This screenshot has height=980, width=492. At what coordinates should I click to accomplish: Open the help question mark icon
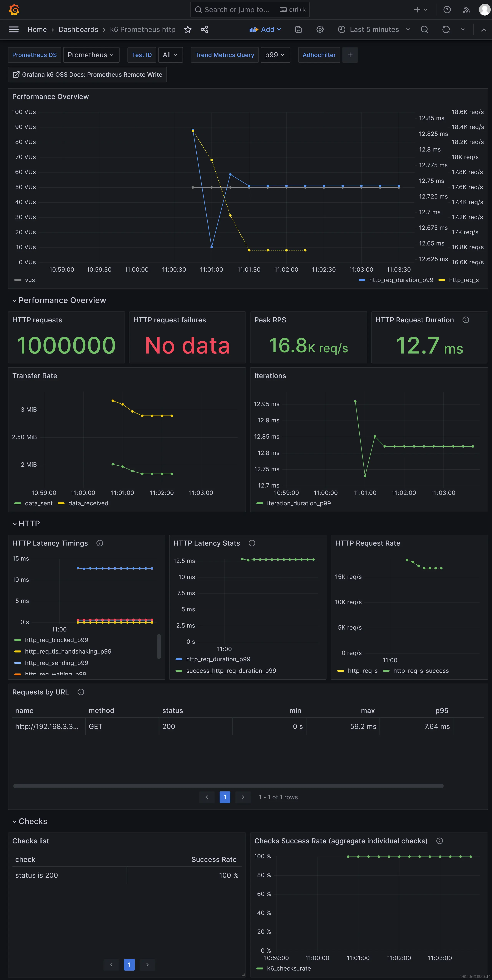[447, 10]
